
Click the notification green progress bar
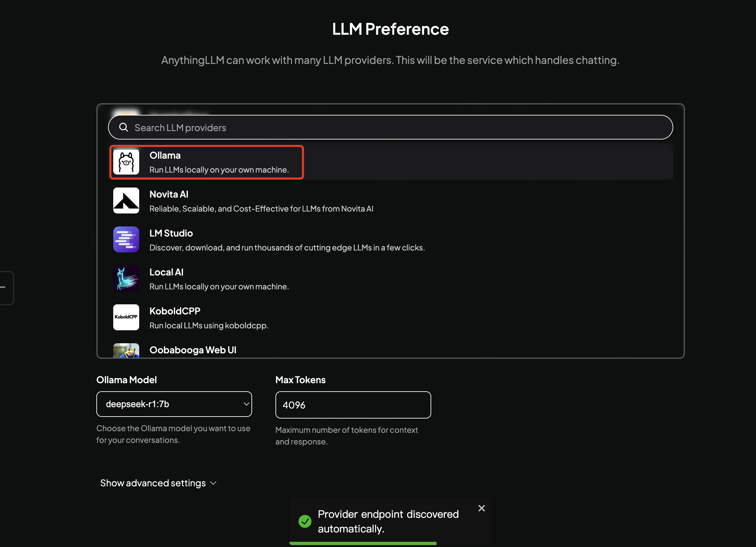(x=363, y=543)
